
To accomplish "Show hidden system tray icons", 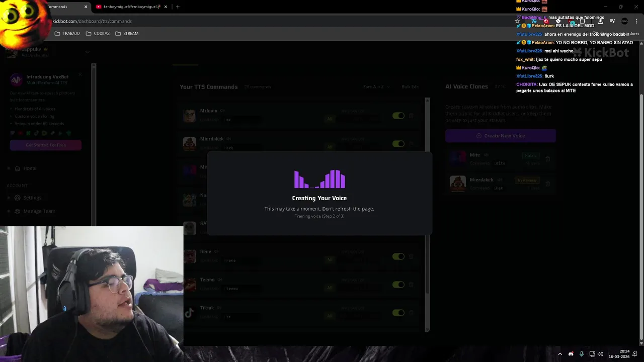I will coord(560,354).
